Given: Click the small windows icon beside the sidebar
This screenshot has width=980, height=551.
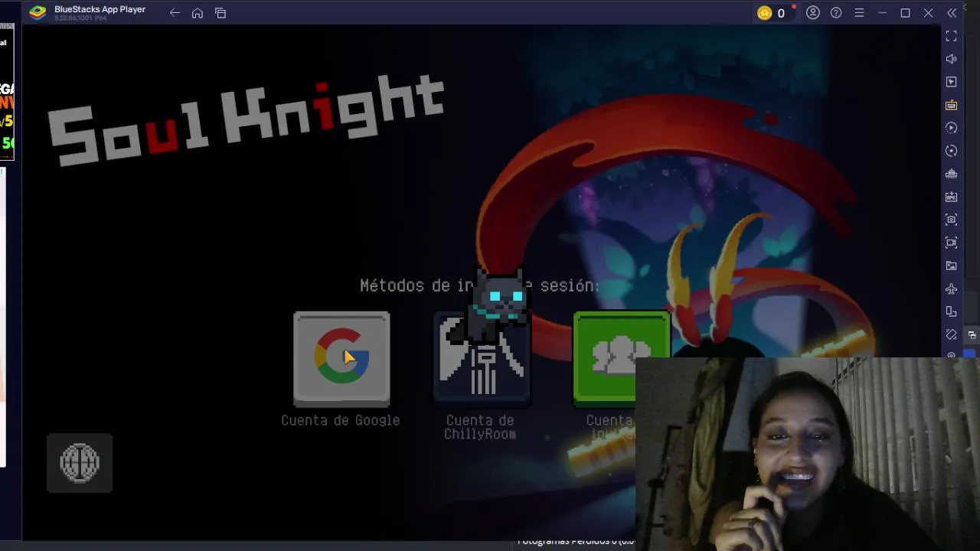Looking at the screenshot, I should tap(972, 335).
